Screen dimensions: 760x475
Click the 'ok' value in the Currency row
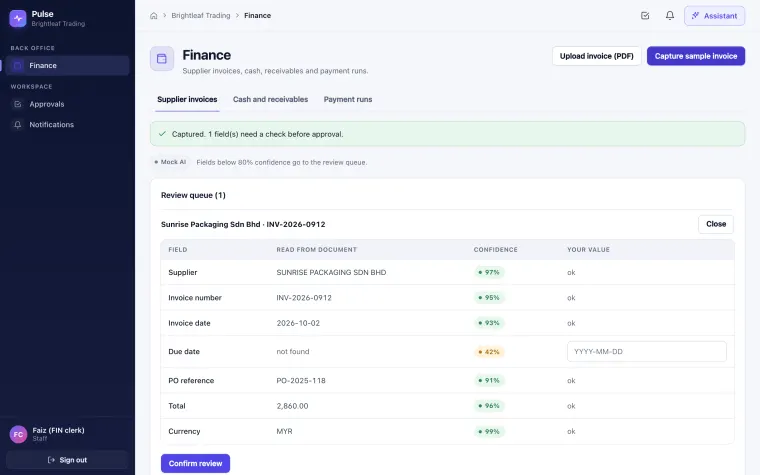coord(571,431)
